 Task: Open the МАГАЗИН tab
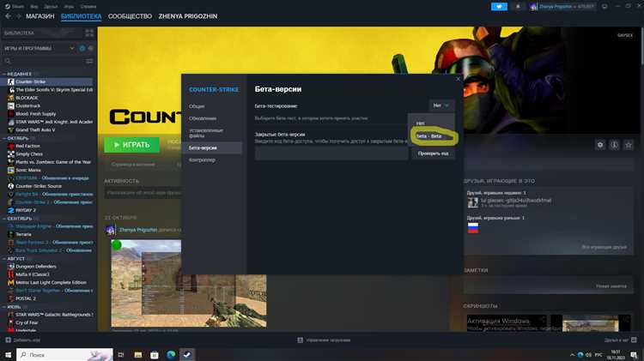pos(39,16)
